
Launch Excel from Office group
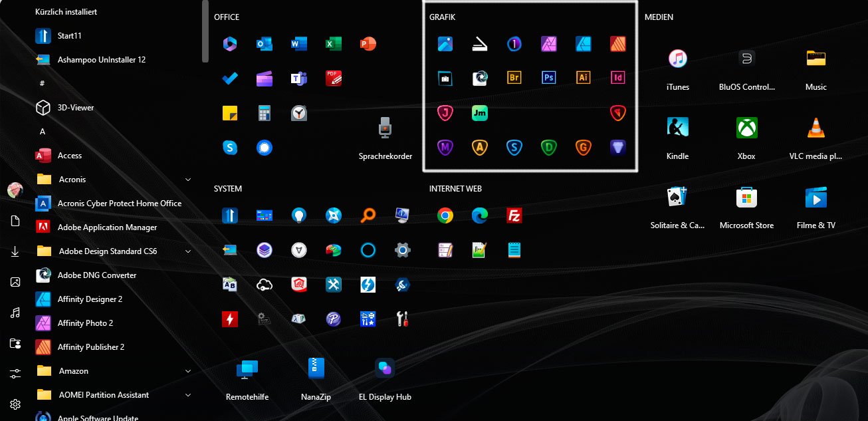tap(334, 44)
